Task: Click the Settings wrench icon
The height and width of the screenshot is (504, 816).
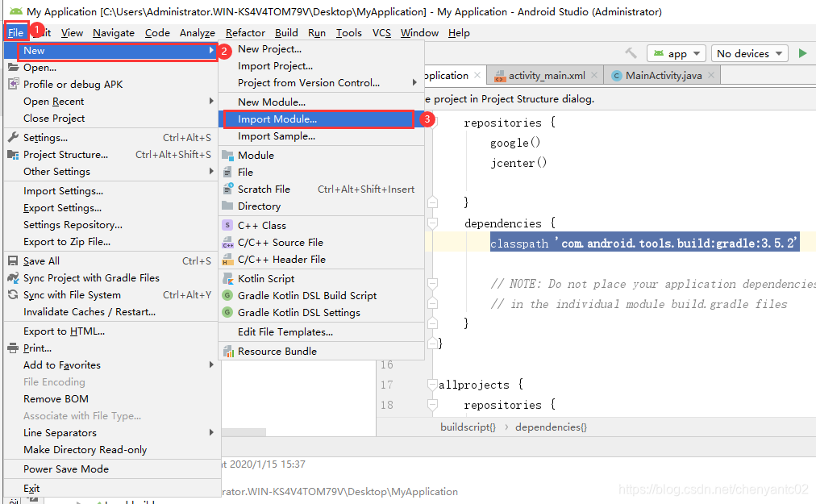Action: pos(13,137)
